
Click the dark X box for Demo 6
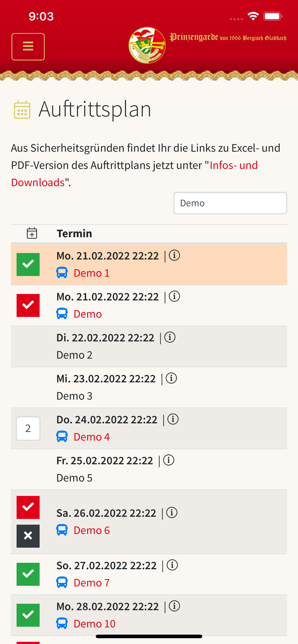point(28,536)
